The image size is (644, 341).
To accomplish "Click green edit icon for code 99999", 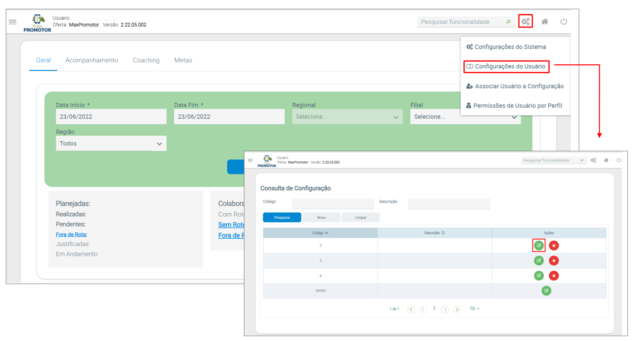I will [x=546, y=291].
